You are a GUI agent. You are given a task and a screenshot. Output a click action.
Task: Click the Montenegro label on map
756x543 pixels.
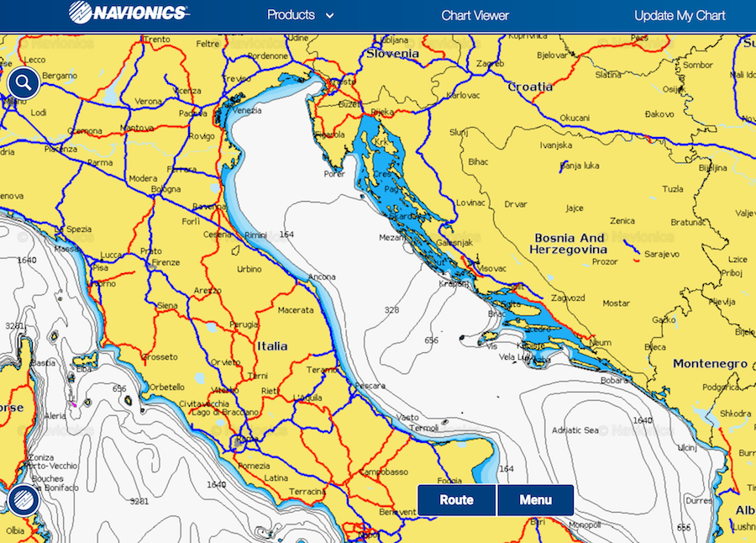[x=710, y=363]
